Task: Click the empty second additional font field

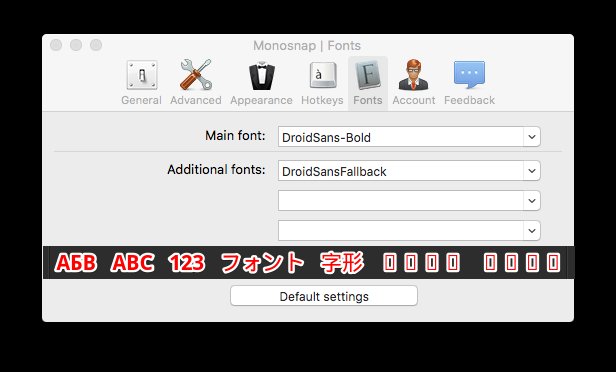Action: tap(401, 201)
